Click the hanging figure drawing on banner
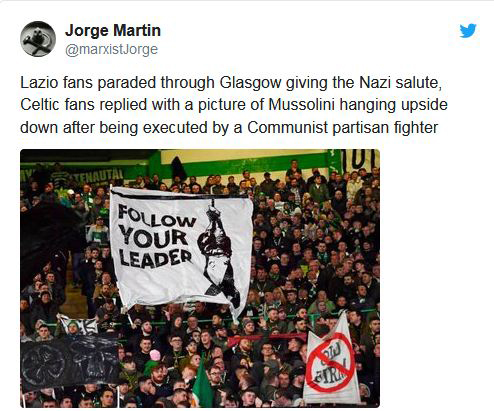 coord(219,252)
